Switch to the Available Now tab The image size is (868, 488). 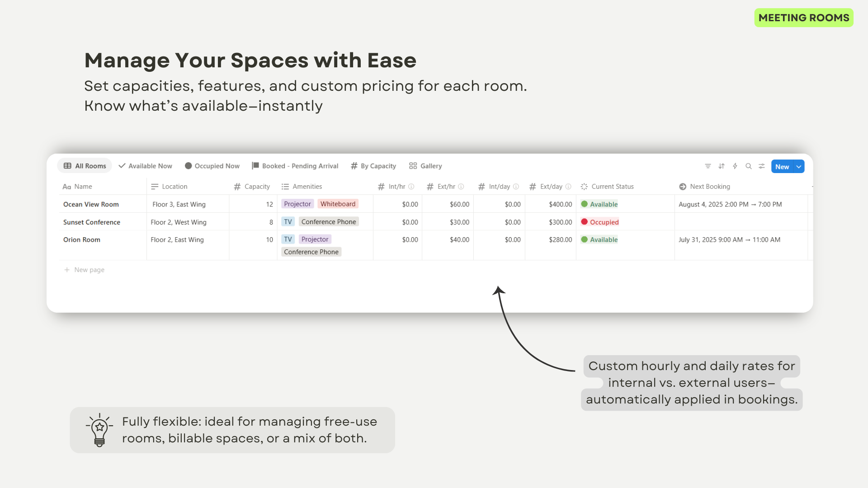coord(145,166)
